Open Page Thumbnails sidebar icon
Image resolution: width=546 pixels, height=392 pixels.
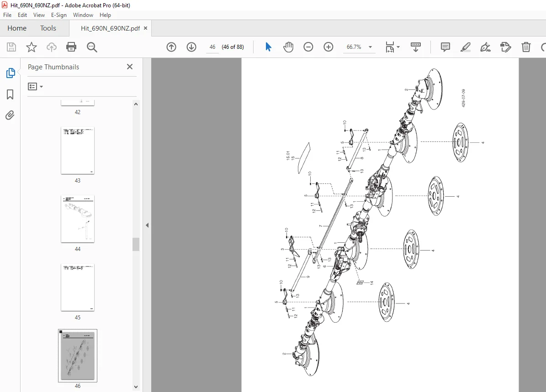point(11,73)
